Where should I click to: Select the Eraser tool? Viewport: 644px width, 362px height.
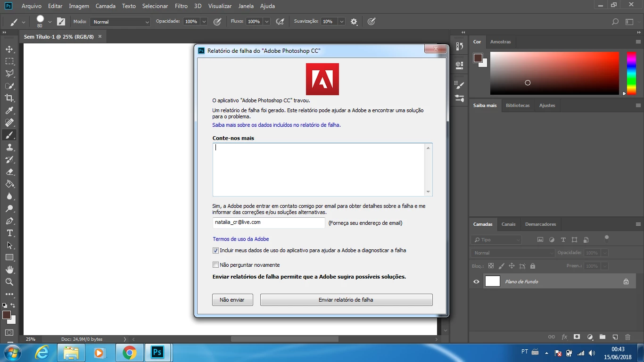tap(9, 172)
